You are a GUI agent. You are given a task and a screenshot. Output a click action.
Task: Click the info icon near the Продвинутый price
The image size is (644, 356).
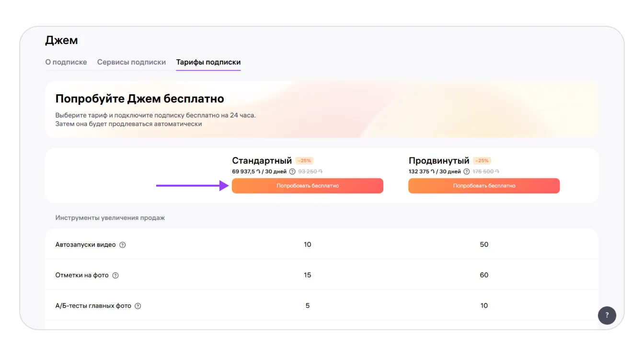(466, 172)
